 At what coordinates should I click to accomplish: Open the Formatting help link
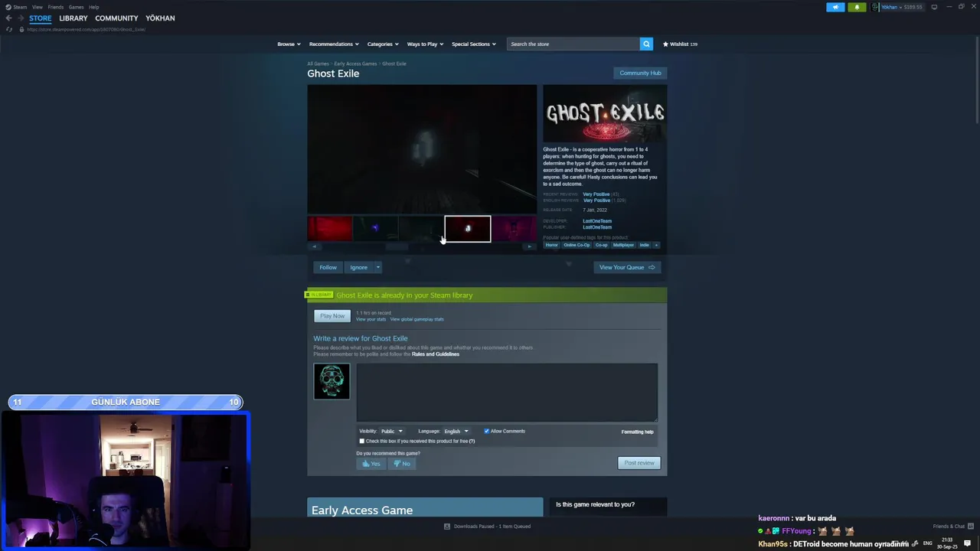(637, 432)
